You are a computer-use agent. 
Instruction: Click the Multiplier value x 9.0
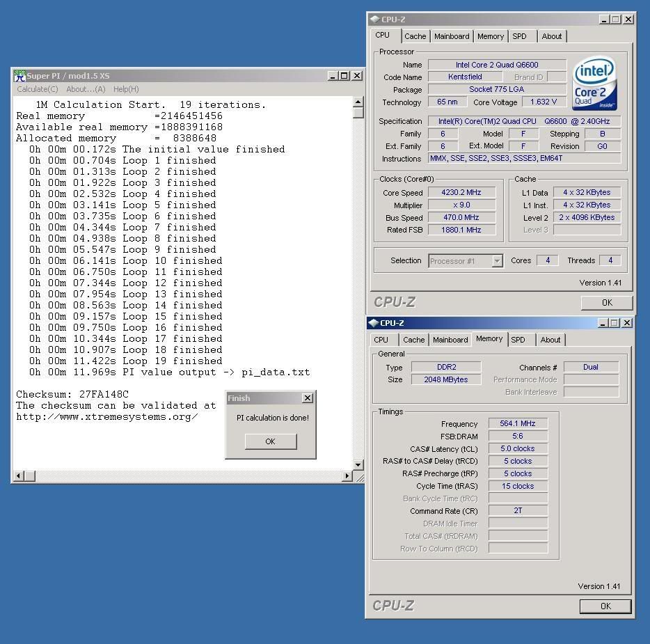coord(461,205)
